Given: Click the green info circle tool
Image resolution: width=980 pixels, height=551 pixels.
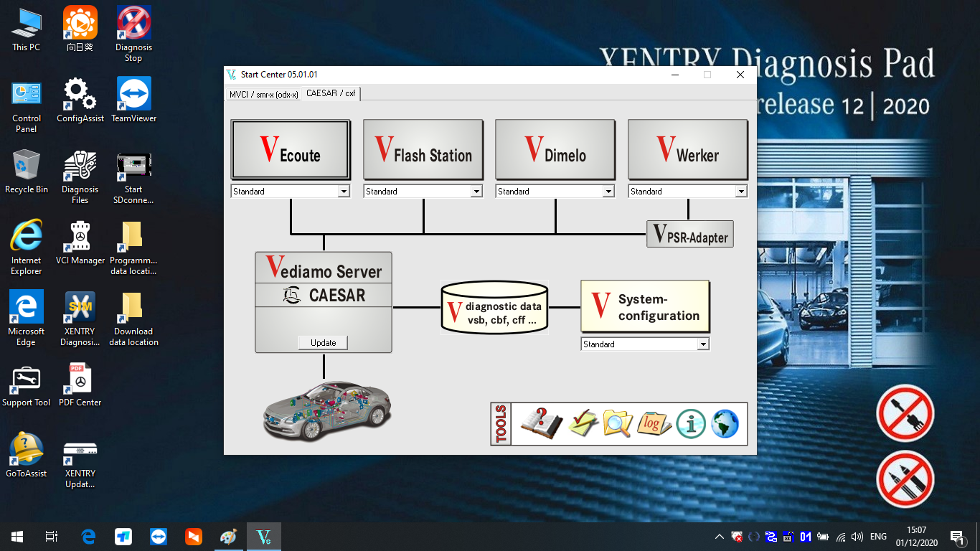Looking at the screenshot, I should click(x=692, y=424).
